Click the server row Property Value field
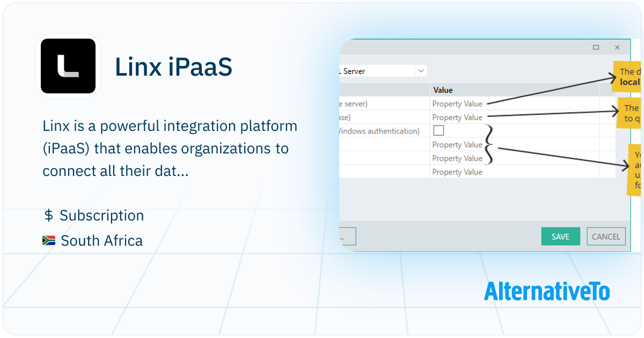This screenshot has height=338, width=644. click(457, 104)
